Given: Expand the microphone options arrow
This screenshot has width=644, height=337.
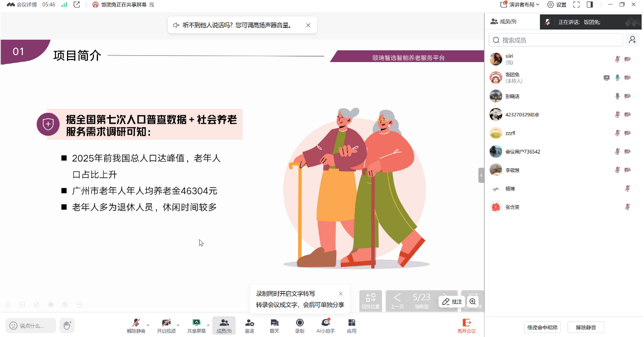Looking at the screenshot, I should tap(148, 325).
